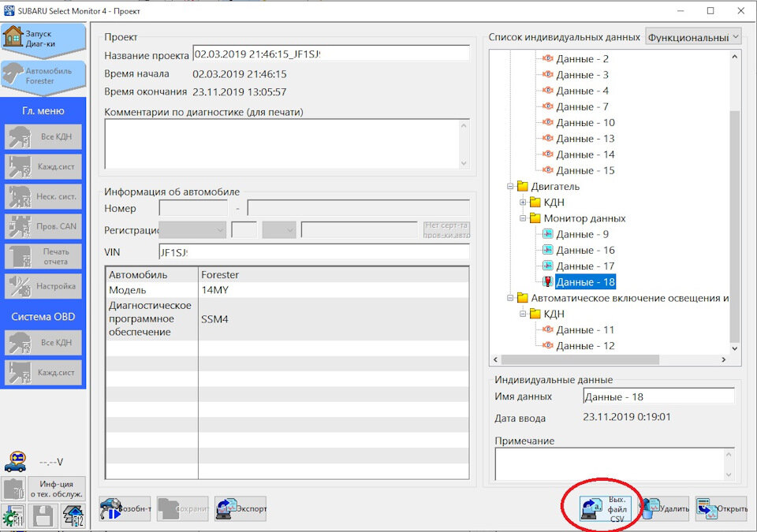Select Данные - 17 in tree
757x532 pixels.
click(586, 266)
